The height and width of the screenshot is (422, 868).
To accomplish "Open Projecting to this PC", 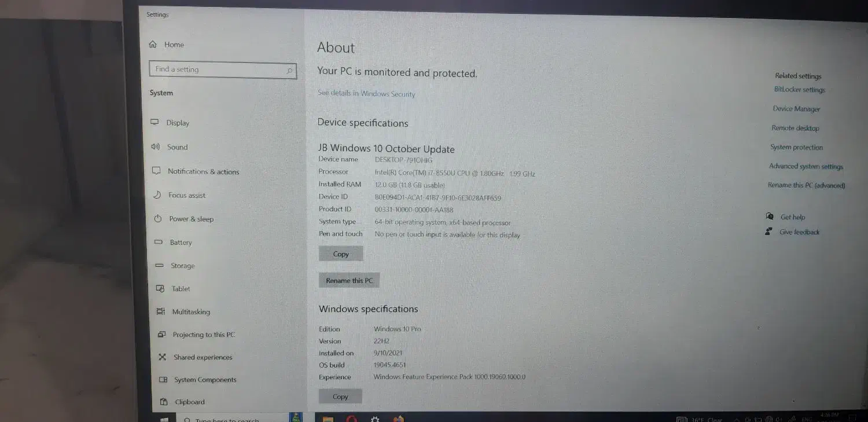I will coord(197,335).
